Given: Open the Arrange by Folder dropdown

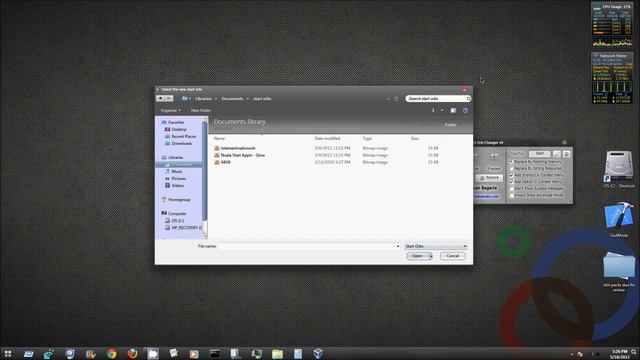Looking at the screenshot, I should 451,125.
